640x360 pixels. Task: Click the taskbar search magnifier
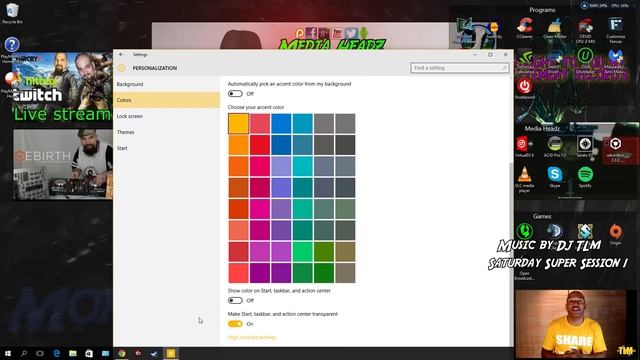[24, 353]
